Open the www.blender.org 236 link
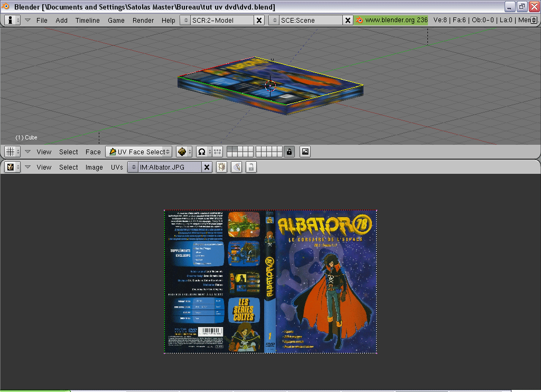This screenshot has height=392, width=541. click(x=396, y=20)
